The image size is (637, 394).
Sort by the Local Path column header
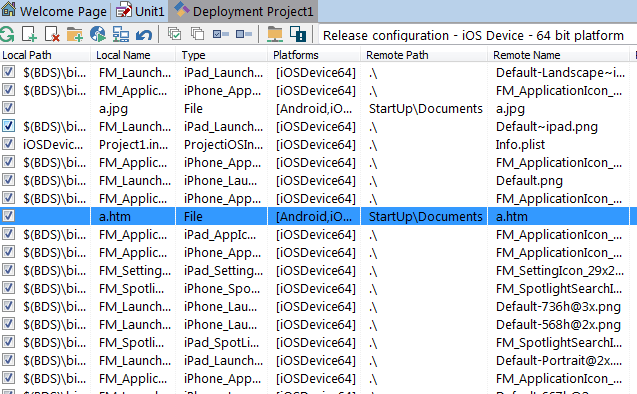(45, 55)
